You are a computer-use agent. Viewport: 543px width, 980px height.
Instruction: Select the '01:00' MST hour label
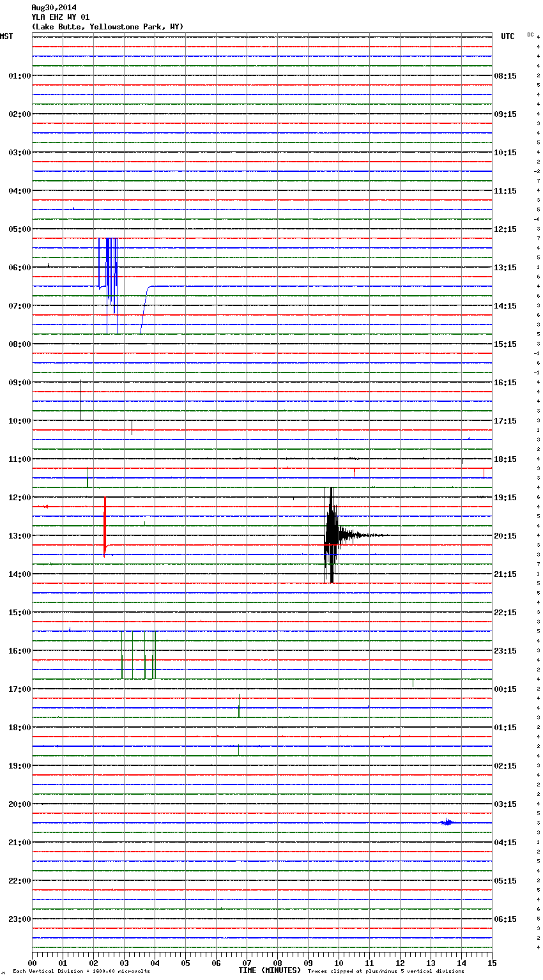[19, 76]
